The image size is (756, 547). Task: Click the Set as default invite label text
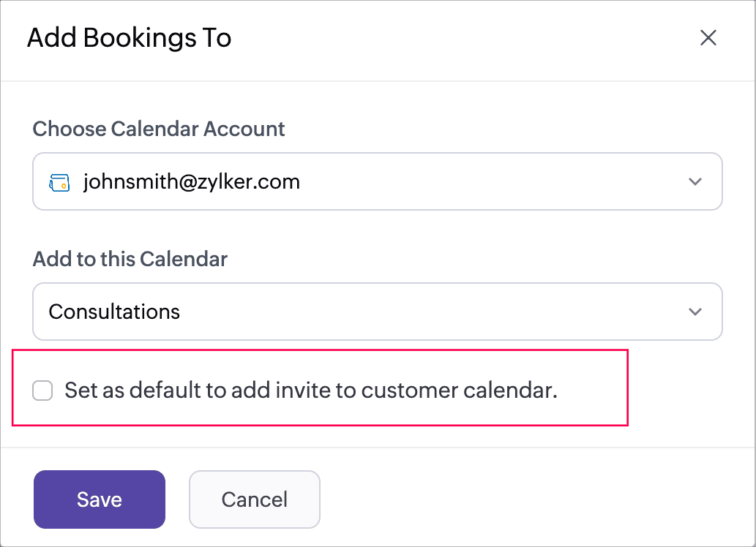click(311, 391)
